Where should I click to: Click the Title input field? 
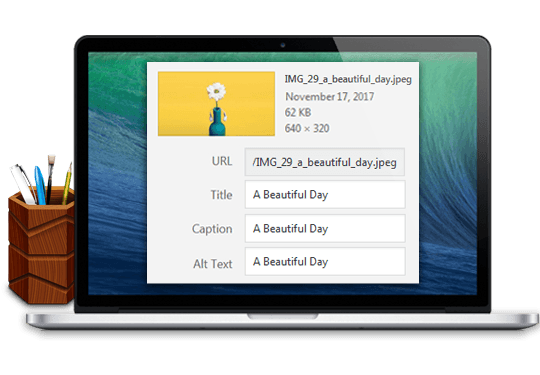(325, 195)
